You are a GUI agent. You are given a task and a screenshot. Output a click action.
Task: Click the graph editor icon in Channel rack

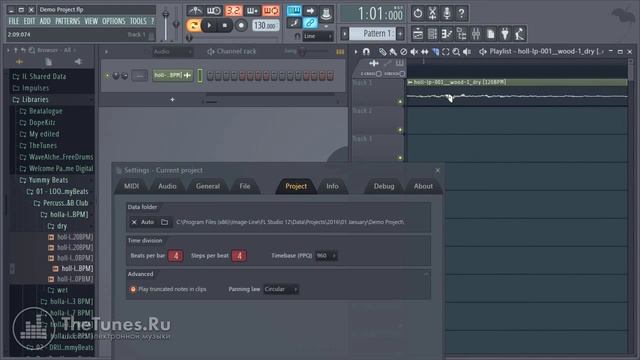pyautogui.click(x=340, y=52)
